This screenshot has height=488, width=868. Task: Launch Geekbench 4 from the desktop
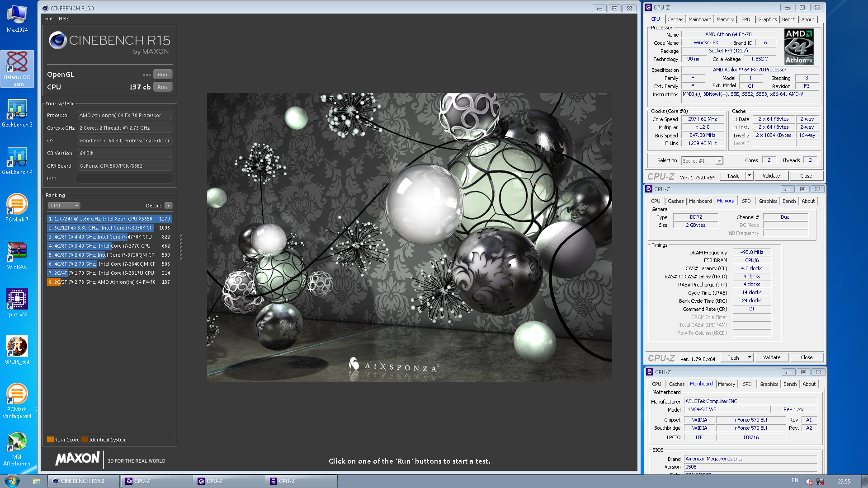pos(17,161)
